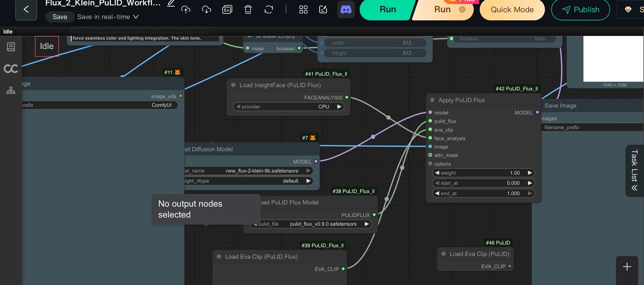Download workflow using the cloud download icon
Image resolution: width=644 pixels, height=285 pixels.
pos(207,9)
